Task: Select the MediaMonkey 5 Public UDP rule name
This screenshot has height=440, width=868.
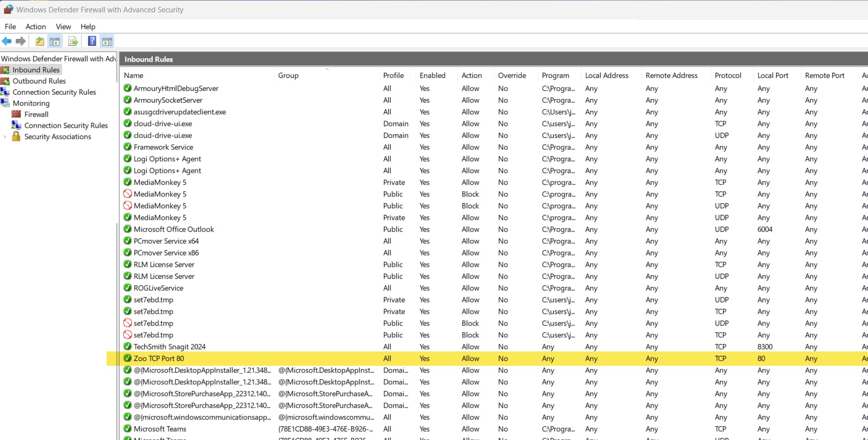Action: tap(160, 206)
